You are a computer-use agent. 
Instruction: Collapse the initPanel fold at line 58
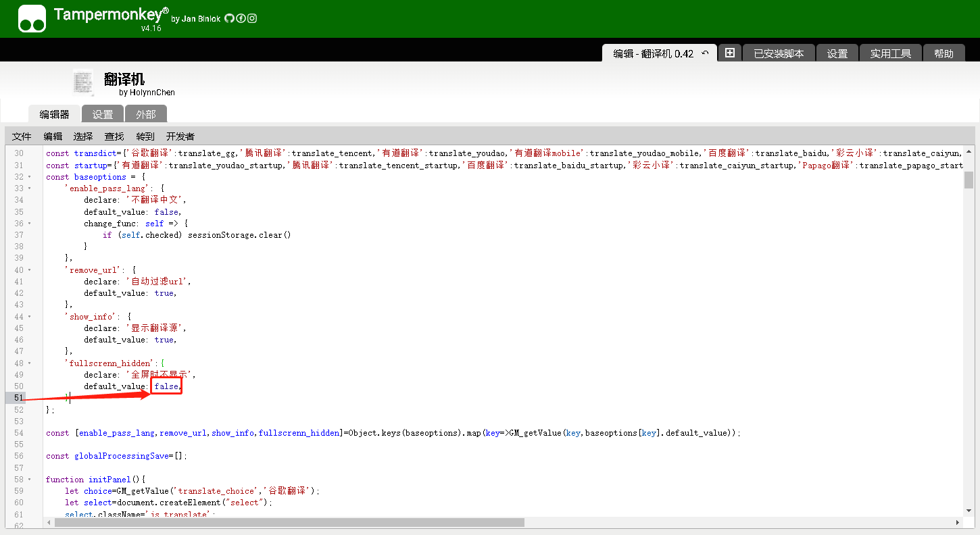tap(29, 480)
